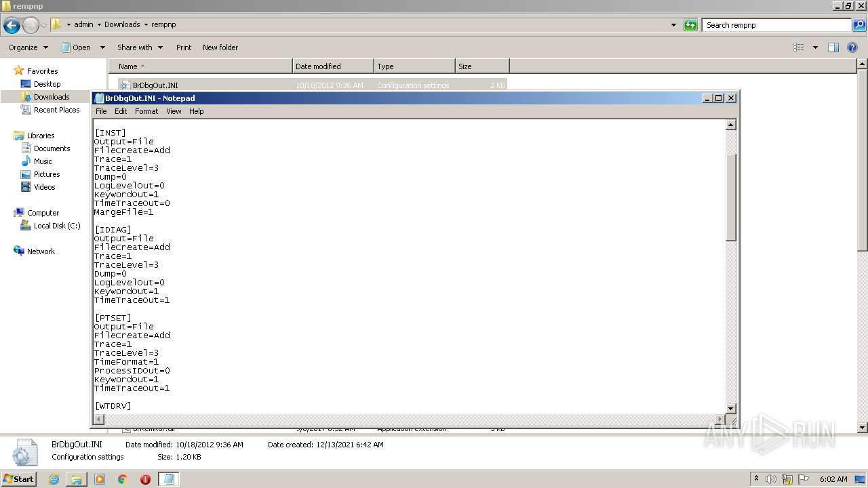Click Notepad vertical scrollbar thumb
The image size is (868, 488).
730,197
